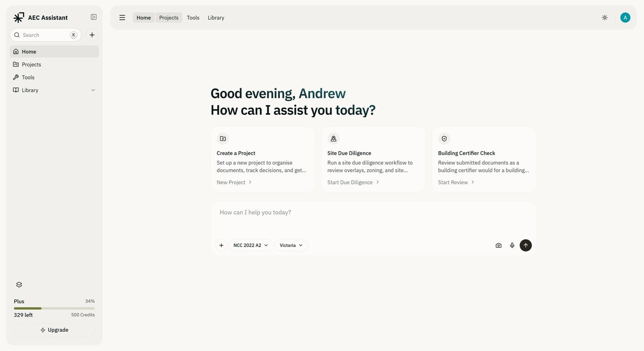644x351 pixels.
Task: Click the Home icon in the sidebar
Action: (16, 52)
